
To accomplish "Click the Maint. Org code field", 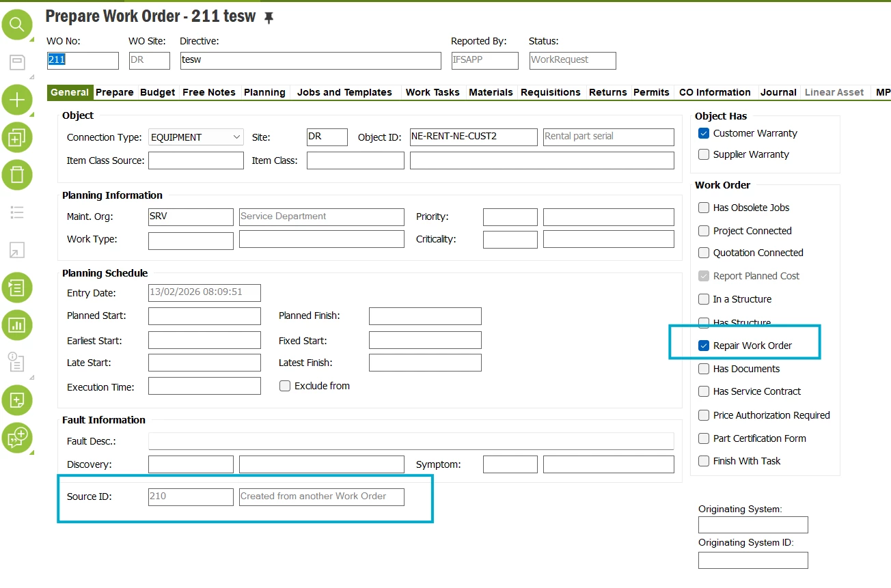I will click(x=191, y=217).
